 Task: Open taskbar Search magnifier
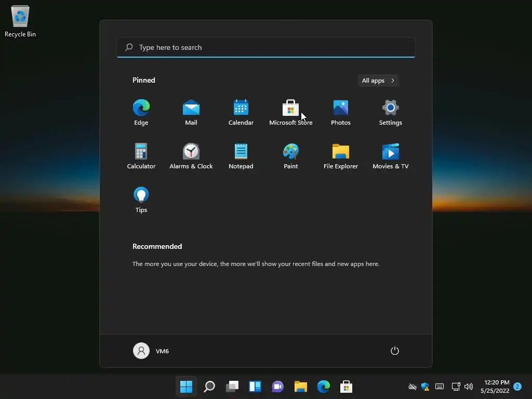pos(209,387)
